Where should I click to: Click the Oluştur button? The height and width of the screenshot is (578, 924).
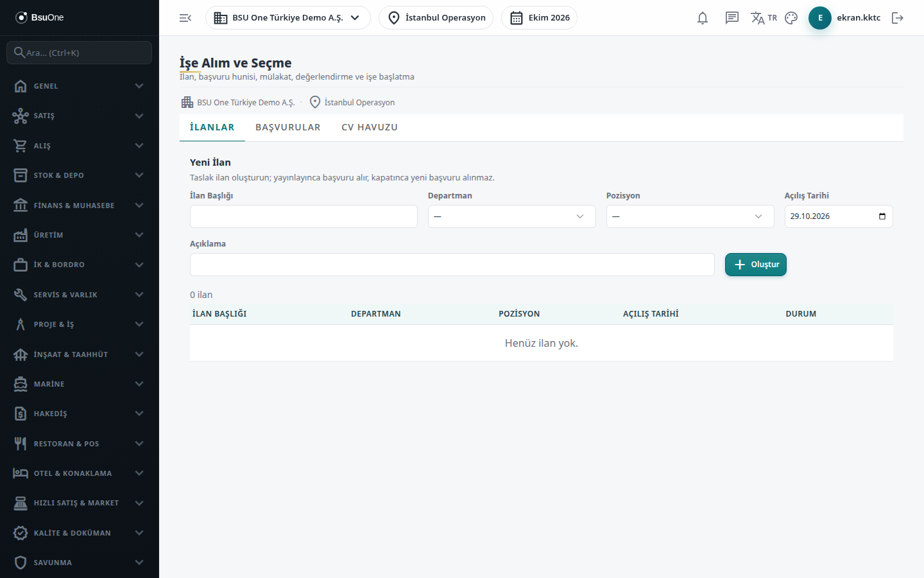point(756,265)
